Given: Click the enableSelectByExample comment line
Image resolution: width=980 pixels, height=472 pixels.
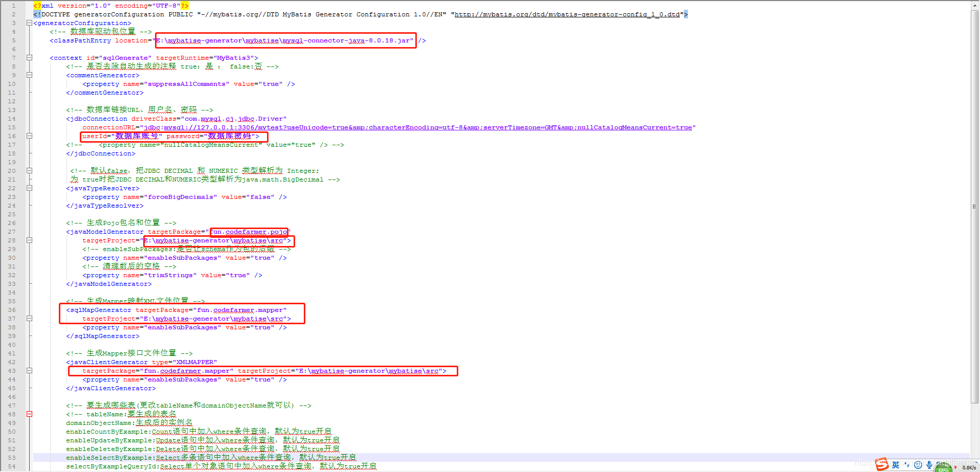Looking at the screenshot, I should (211, 458).
